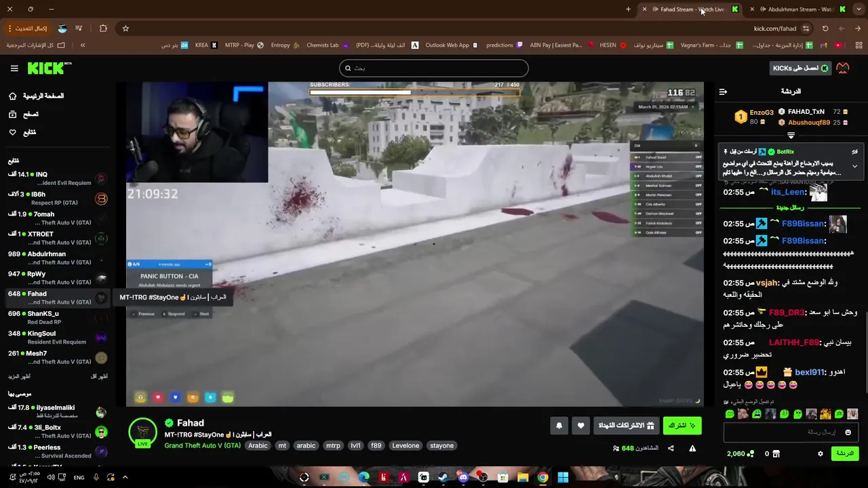The width and height of the screenshot is (868, 488).
Task: Click the green Chat send button
Action: pyautogui.click(x=845, y=453)
